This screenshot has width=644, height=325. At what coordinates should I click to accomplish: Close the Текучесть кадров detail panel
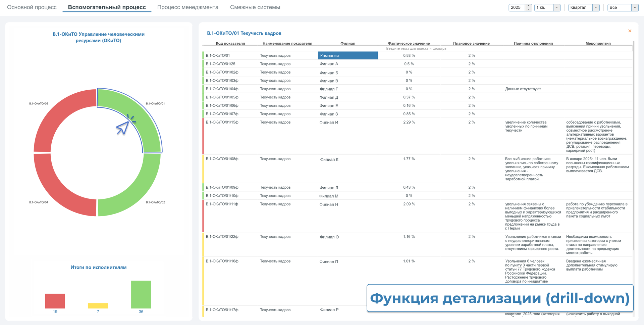(630, 31)
